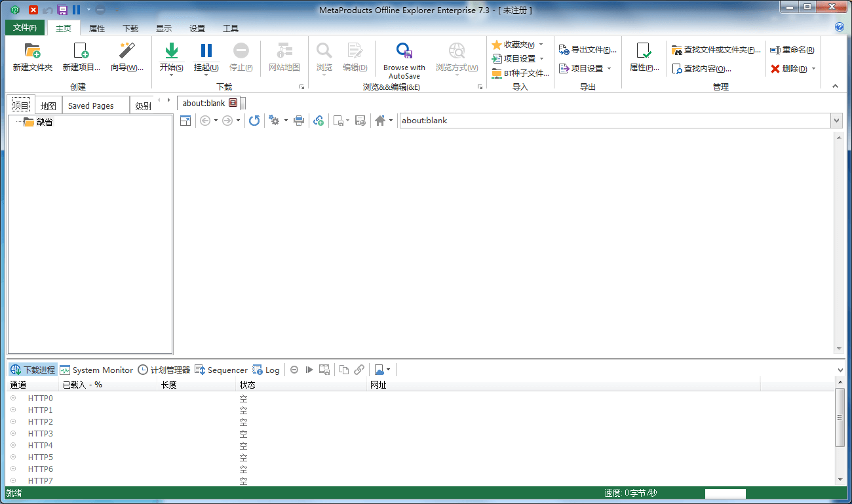This screenshot has width=852, height=504.
Task: Create a new project with 新建项目
Action: [81, 57]
